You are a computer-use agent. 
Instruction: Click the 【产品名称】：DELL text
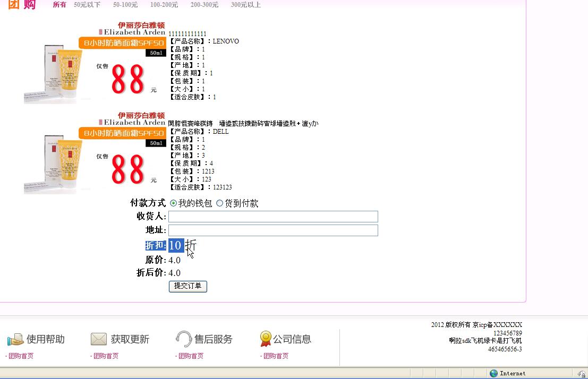point(198,132)
